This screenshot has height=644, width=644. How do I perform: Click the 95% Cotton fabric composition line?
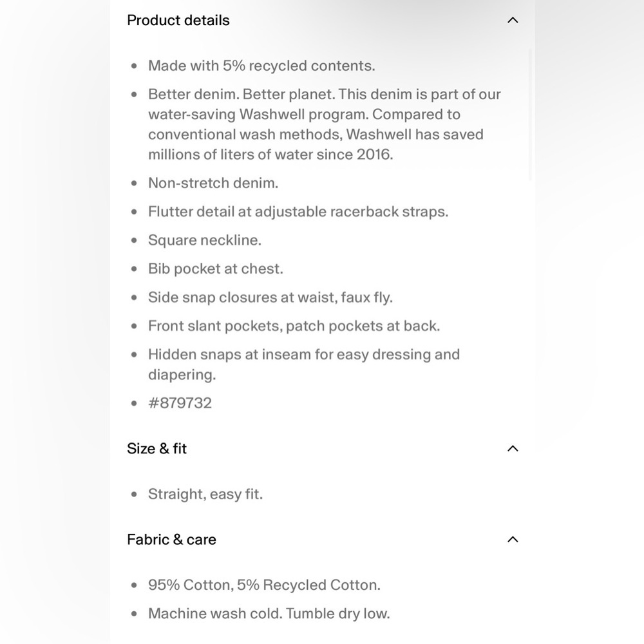[x=264, y=585]
